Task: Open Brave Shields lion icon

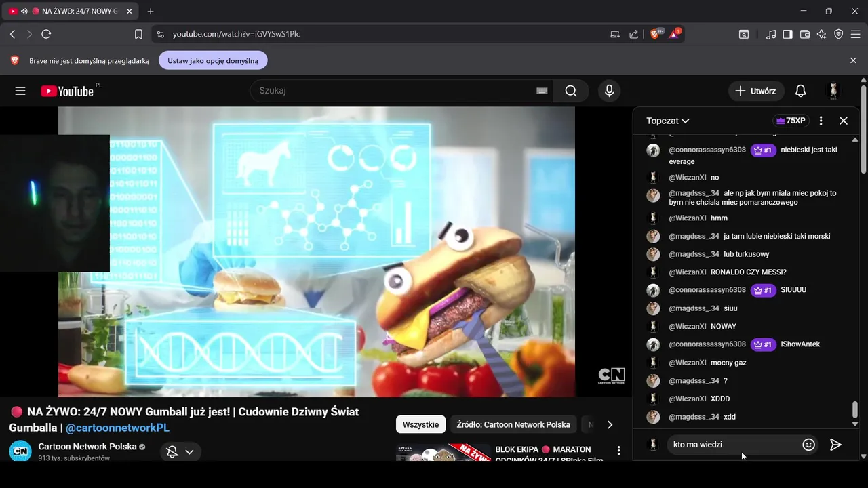Action: pyautogui.click(x=656, y=34)
